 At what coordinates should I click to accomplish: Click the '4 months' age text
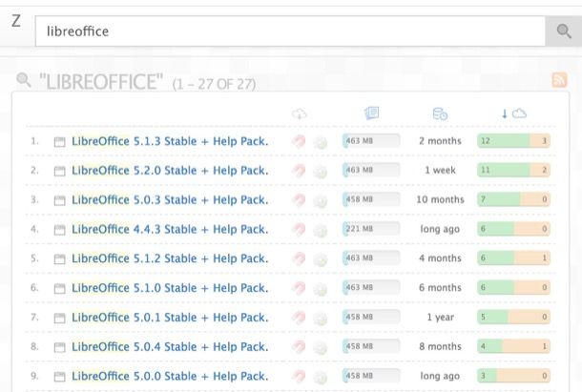[x=440, y=258]
